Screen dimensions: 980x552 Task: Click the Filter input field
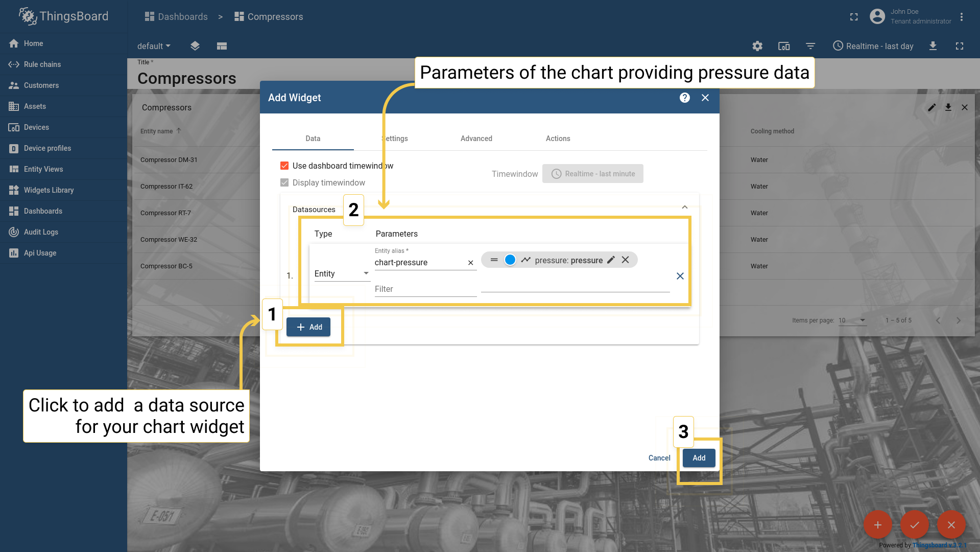425,289
